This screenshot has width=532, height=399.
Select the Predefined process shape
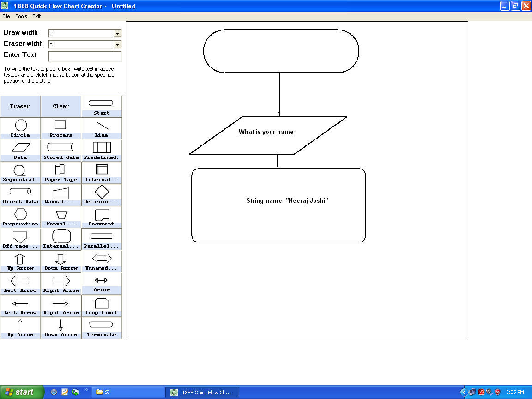102,151
